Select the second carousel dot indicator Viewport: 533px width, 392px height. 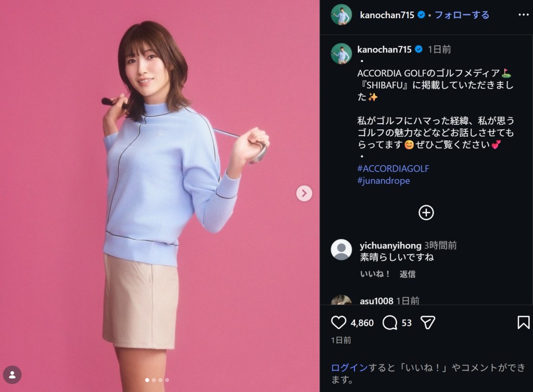tap(154, 380)
